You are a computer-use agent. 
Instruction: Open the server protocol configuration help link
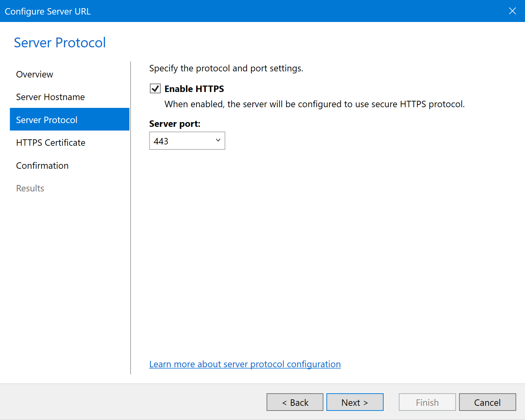click(x=245, y=364)
